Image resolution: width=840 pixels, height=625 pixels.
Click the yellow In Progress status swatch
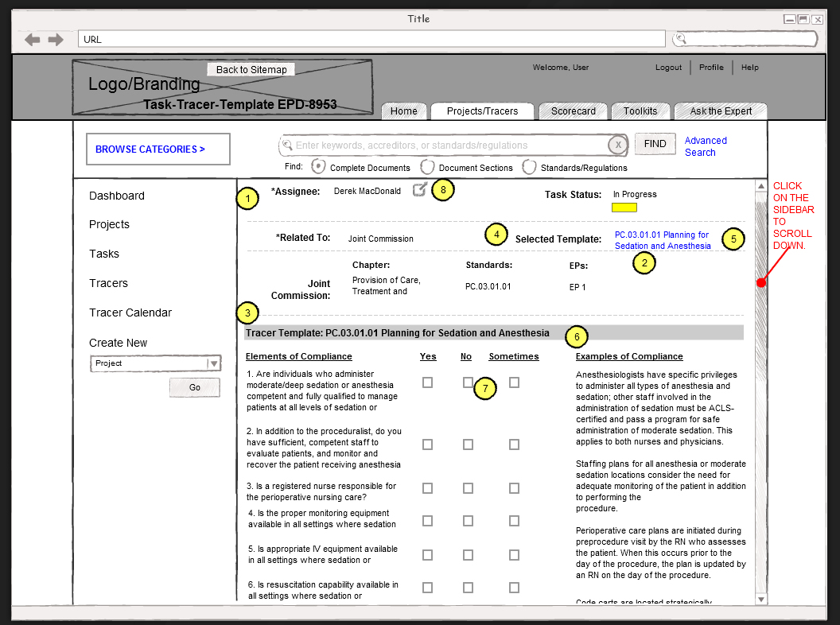tap(624, 208)
